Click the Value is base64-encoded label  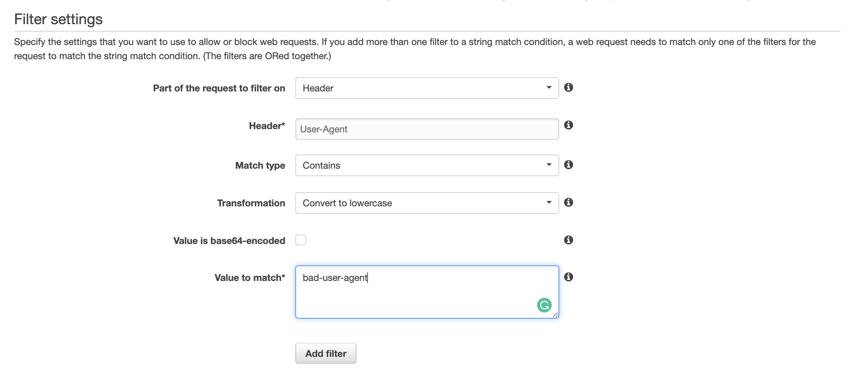coord(229,241)
